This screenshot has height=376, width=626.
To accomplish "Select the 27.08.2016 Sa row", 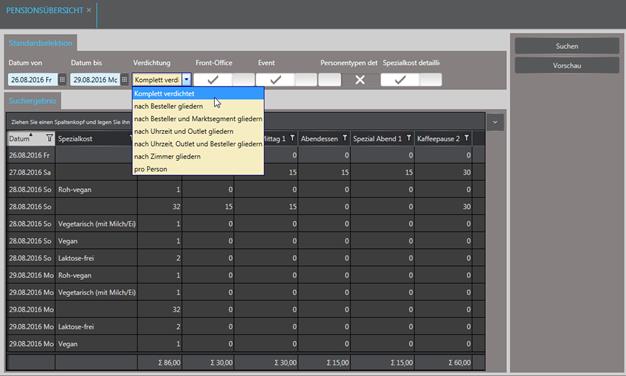I will pos(246,172).
